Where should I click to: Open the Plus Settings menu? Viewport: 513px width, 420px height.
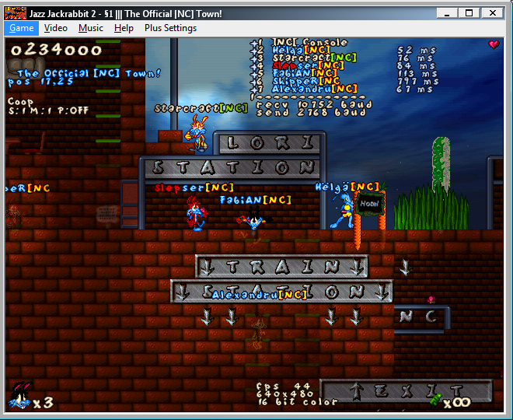point(170,28)
